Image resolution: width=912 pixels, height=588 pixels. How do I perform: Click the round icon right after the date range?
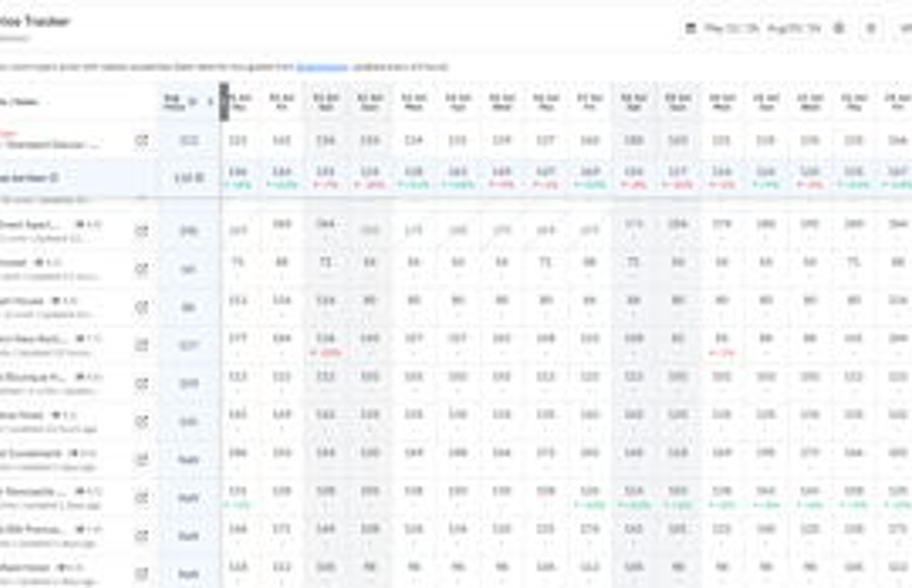tap(839, 28)
